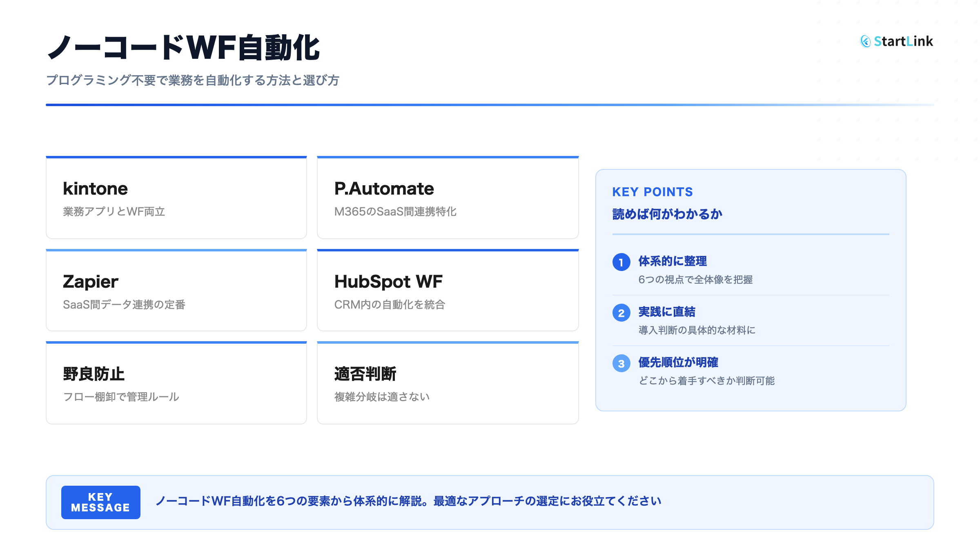Click the number 3 circle badge
Screen dimensions: 980x551
621,363
